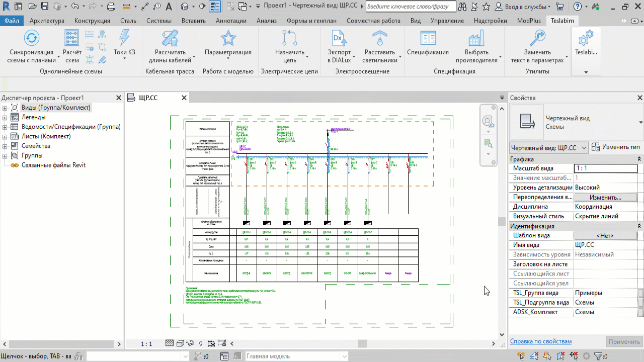Click the horizontal scrollbar of the drawing view
The width and height of the screenshot is (644, 362).
[x=362, y=344]
